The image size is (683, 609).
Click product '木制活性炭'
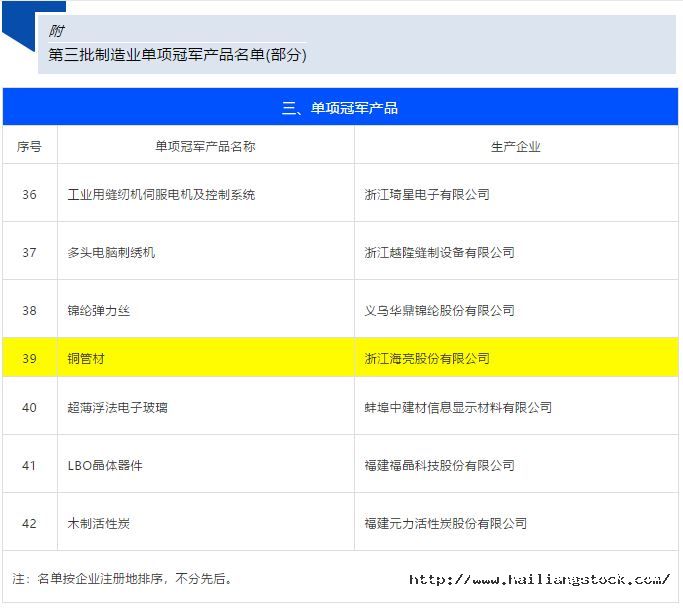(98, 524)
